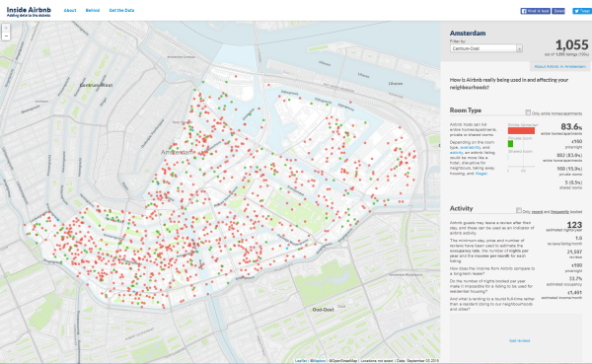Screen dimensions: 592x364
Task: Click the Inside Airbnb logo
Action: (x=29, y=11)
